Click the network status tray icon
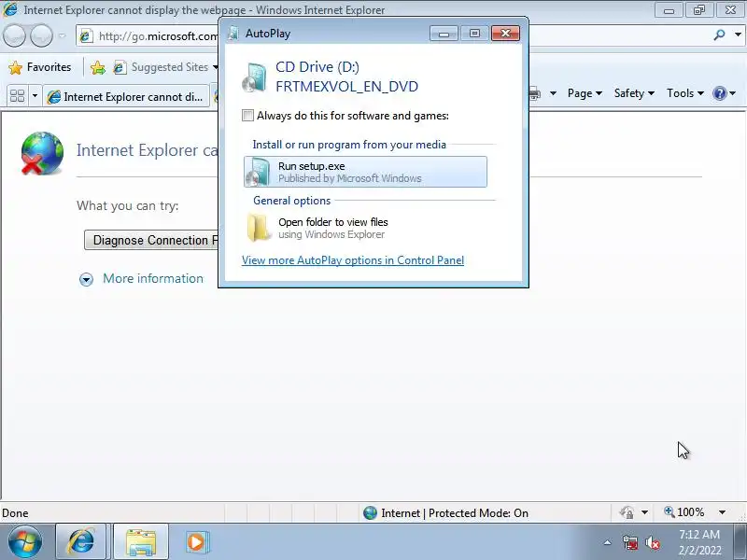 click(629, 542)
